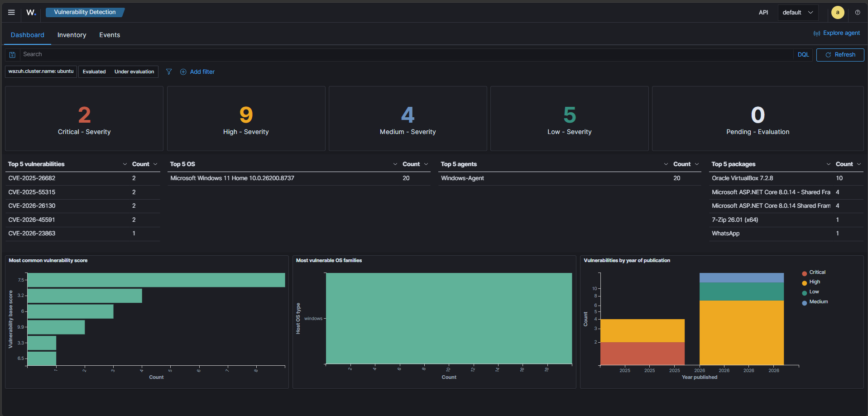Click the saved queries icon beside Search
This screenshot has width=868, height=416.
point(13,54)
